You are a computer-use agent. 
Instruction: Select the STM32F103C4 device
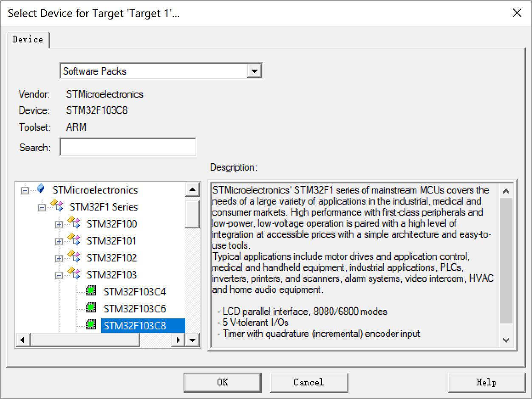tap(135, 292)
